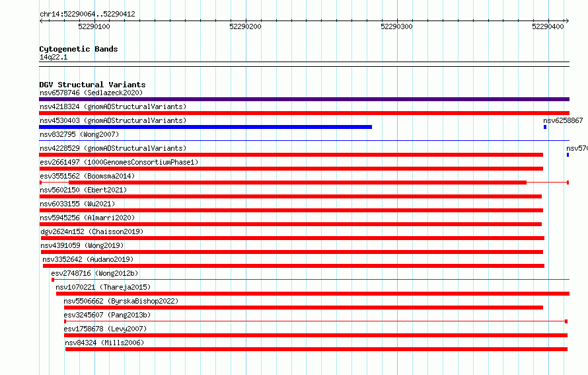Screen dimensions: 588x375
Task: Open nsv1070221 (Thareja2015) label
Action: [x=103, y=287]
